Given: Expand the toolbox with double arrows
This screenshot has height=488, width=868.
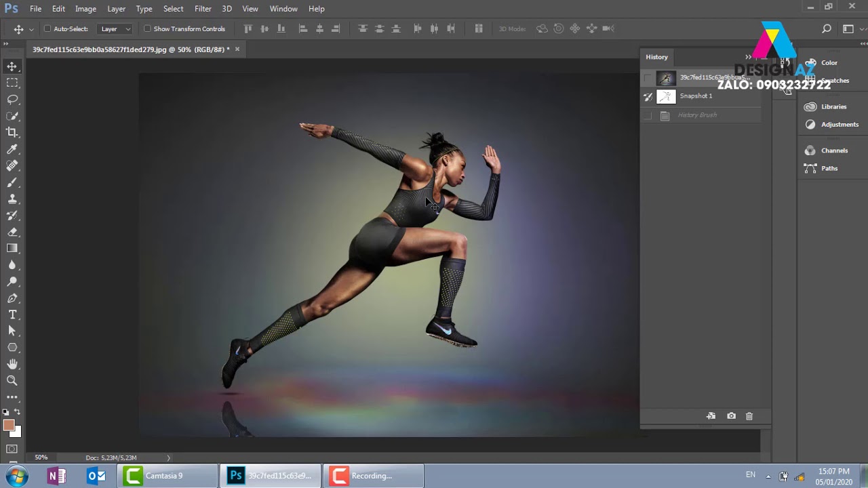Looking at the screenshot, I should click(6, 44).
